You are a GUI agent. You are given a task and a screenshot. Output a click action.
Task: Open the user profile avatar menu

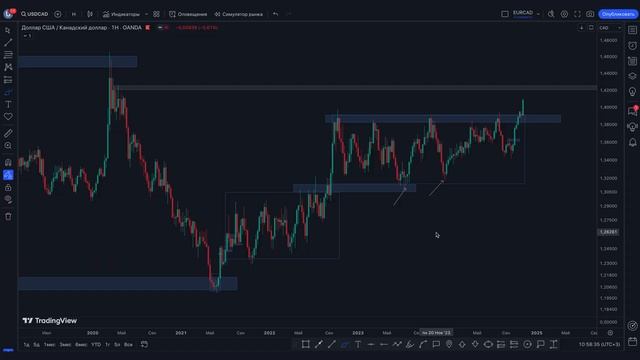coord(8,14)
